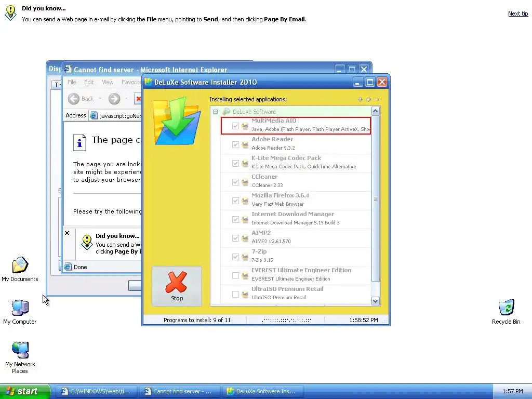Screen dimensions: 532x399
Task: Click the blue info icon on the IE error page
Action: pos(79,142)
